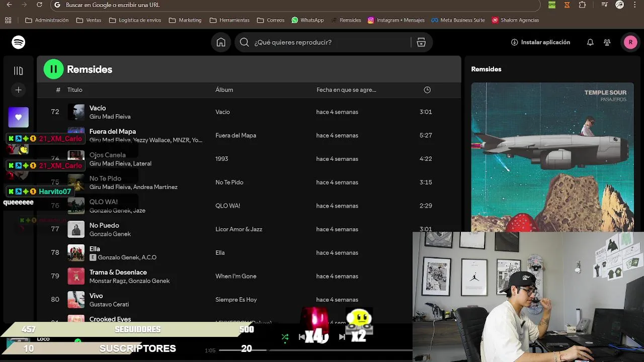The image size is (644, 362).
Task: Click the Vivo track cover thumbnail
Action: 76,300
